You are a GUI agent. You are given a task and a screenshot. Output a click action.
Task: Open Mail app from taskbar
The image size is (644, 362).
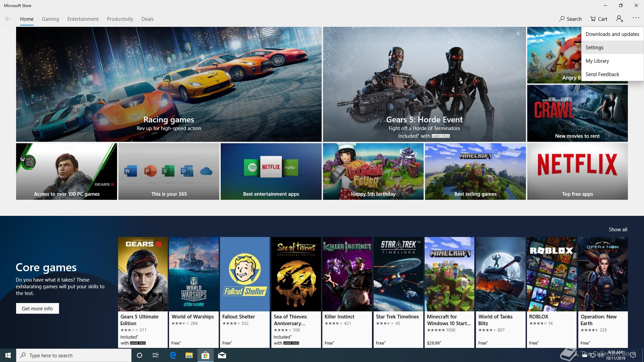point(222,355)
